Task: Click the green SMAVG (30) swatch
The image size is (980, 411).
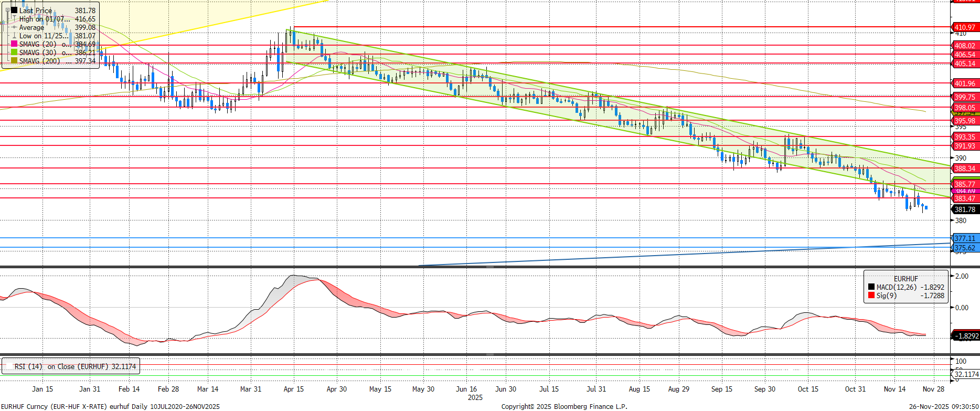Action: tap(14, 52)
